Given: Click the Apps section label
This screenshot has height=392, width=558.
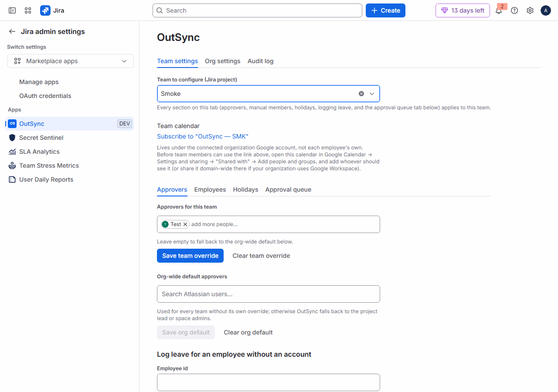Looking at the screenshot, I should coord(14,110).
